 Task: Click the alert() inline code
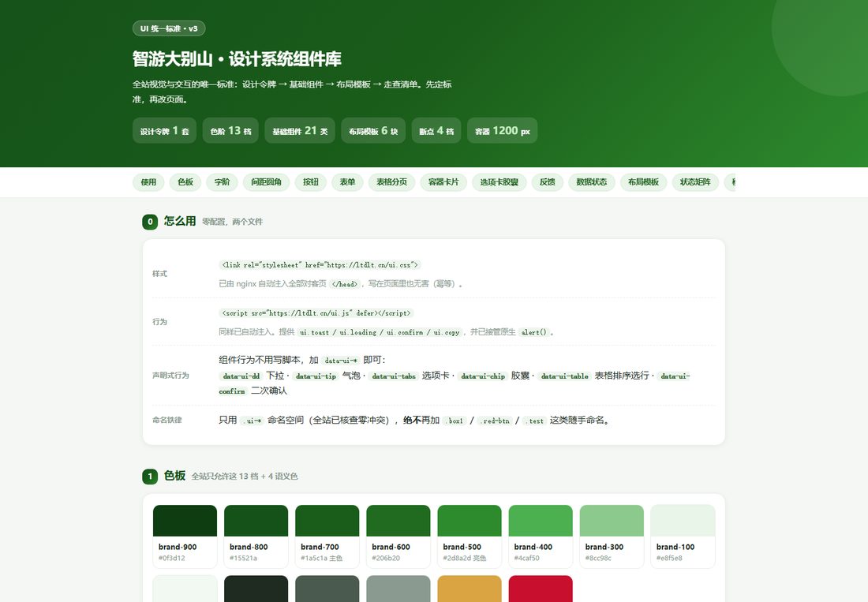pos(533,332)
